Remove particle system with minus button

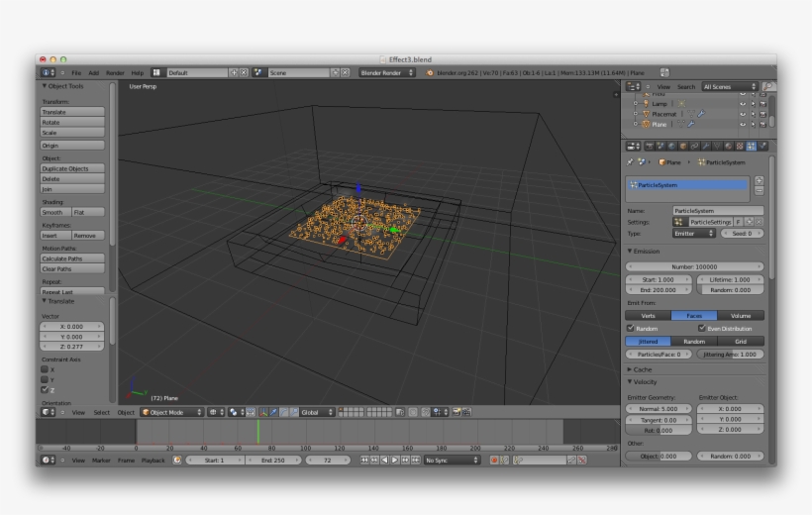pos(760,191)
